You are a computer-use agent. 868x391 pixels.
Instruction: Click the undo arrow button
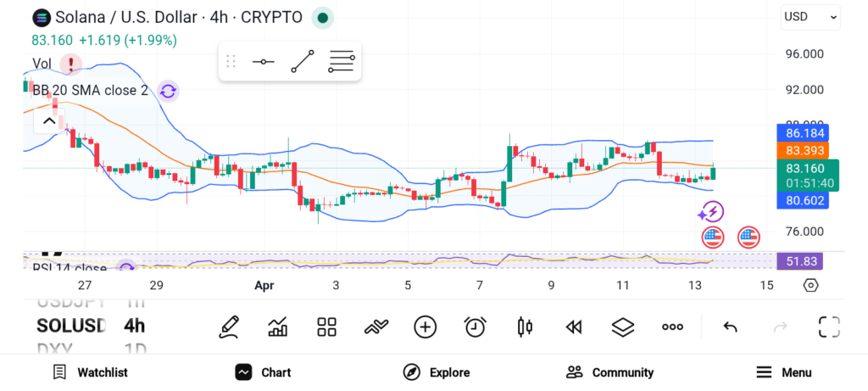[x=730, y=327]
